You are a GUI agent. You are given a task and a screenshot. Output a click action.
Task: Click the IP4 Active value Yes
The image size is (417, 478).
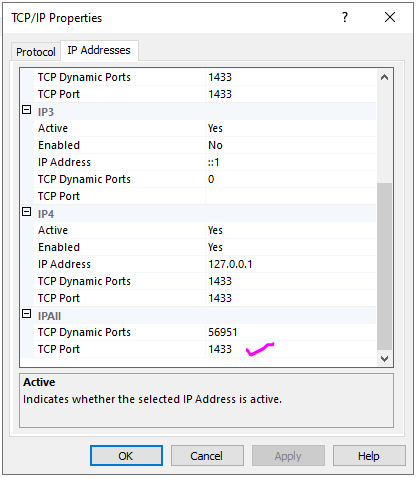[290, 230]
